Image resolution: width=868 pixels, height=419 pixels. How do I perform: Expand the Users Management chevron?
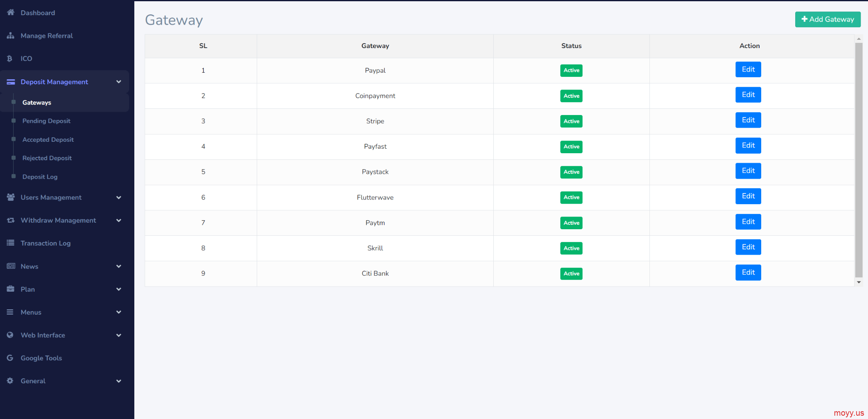119,198
